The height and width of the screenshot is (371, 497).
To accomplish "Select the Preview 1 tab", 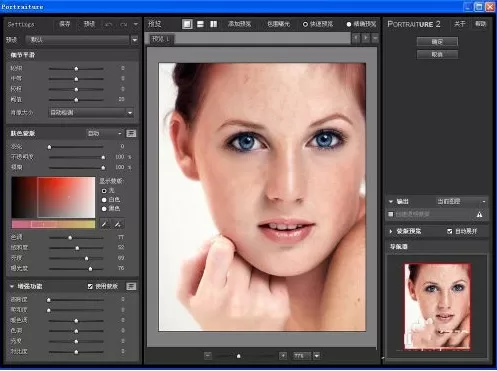I will tap(161, 39).
